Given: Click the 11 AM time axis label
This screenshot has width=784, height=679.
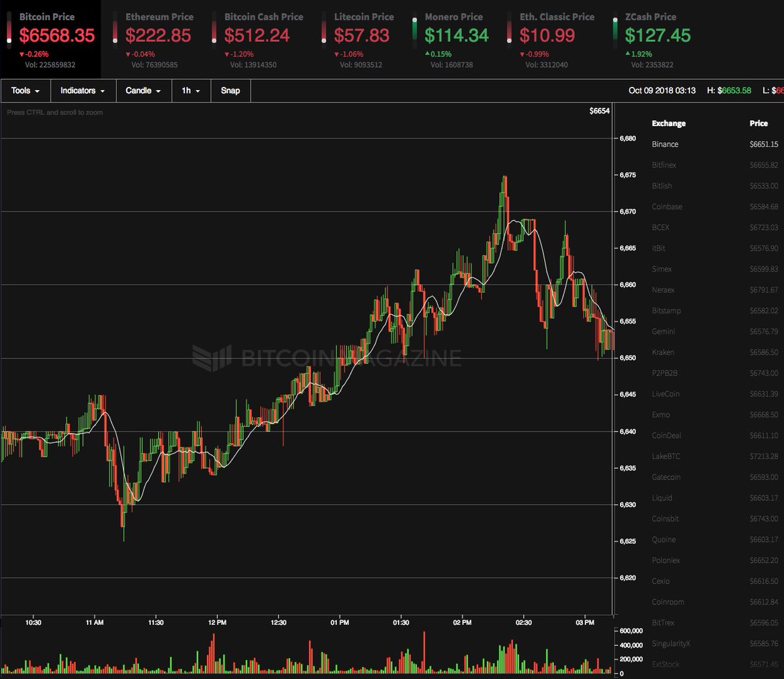Looking at the screenshot, I should [95, 623].
